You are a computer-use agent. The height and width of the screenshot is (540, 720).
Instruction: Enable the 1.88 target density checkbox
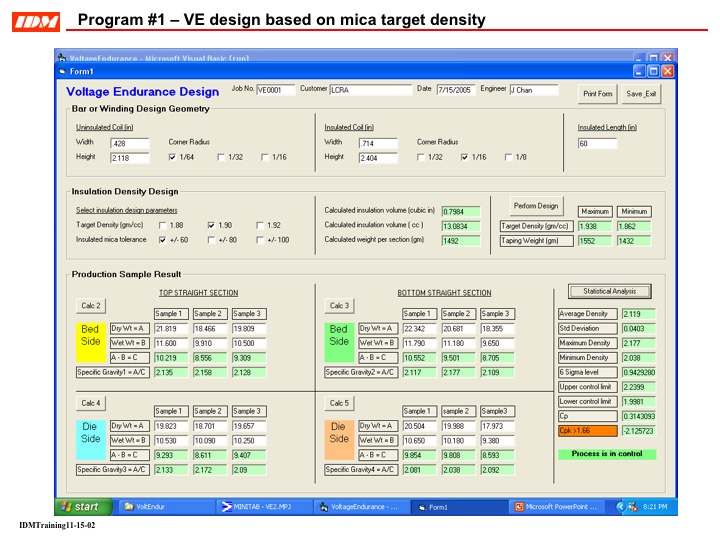[164, 226]
